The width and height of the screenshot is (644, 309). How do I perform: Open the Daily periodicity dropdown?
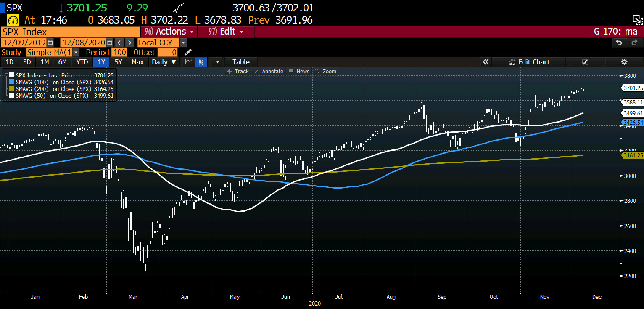165,62
